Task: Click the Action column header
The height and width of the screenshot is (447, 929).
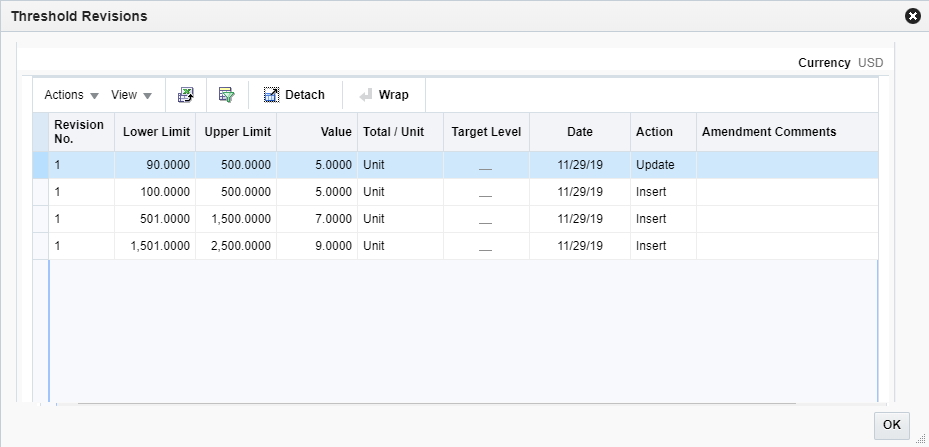Action: (664, 132)
